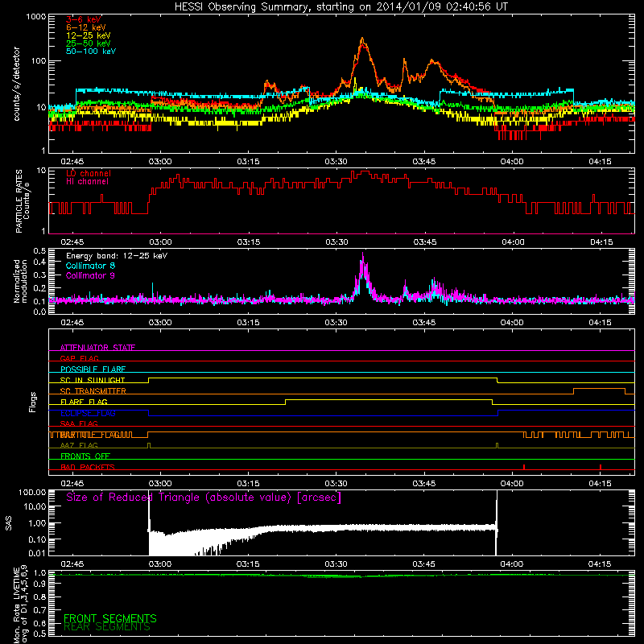Click the LO channel legend label
644x644 pixels.
(x=89, y=173)
